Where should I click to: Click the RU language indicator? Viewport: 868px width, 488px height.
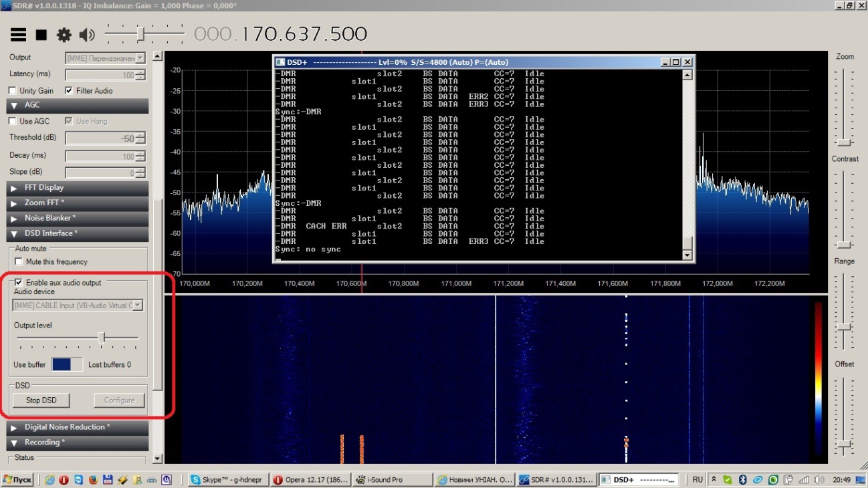[x=697, y=479]
